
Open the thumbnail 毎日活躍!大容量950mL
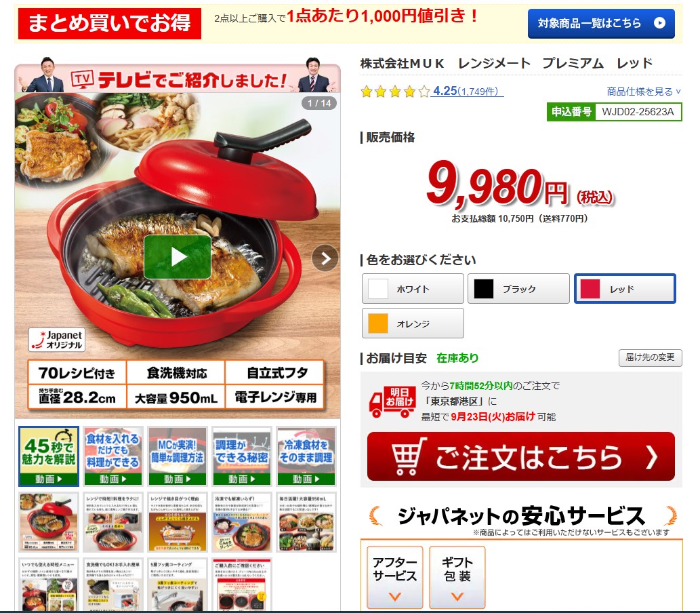306,522
